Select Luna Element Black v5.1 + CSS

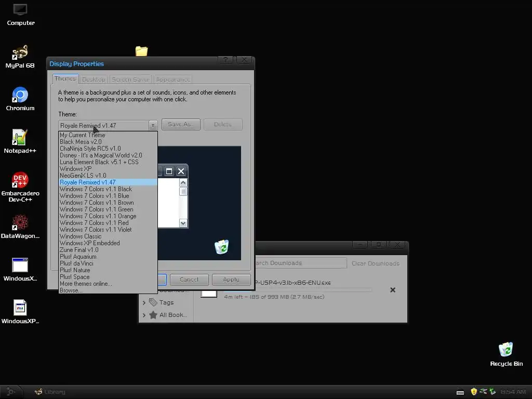click(108, 162)
